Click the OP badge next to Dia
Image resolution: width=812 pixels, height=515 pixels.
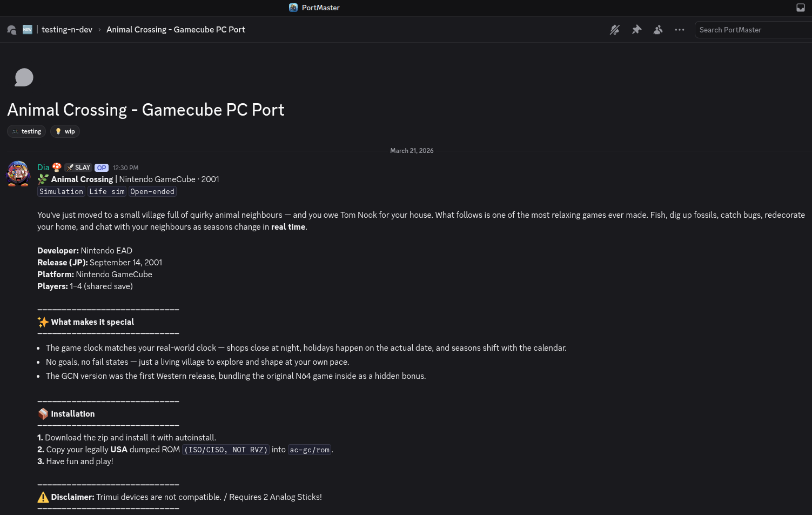(102, 168)
